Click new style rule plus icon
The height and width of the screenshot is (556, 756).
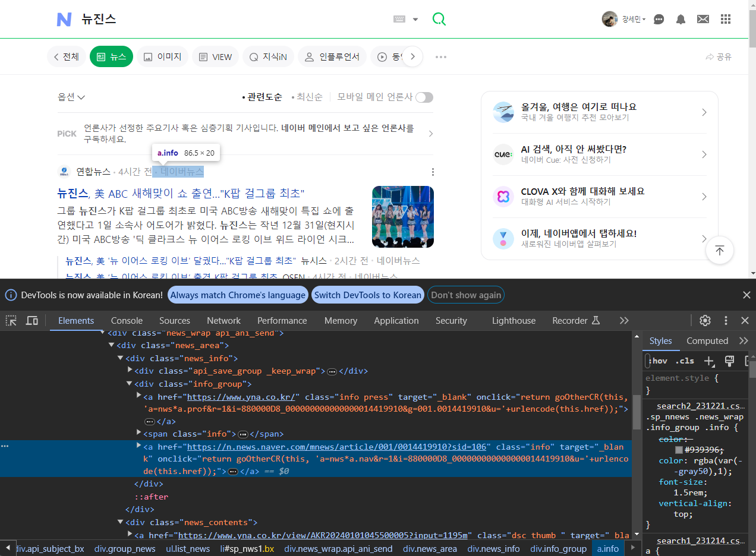point(709,361)
